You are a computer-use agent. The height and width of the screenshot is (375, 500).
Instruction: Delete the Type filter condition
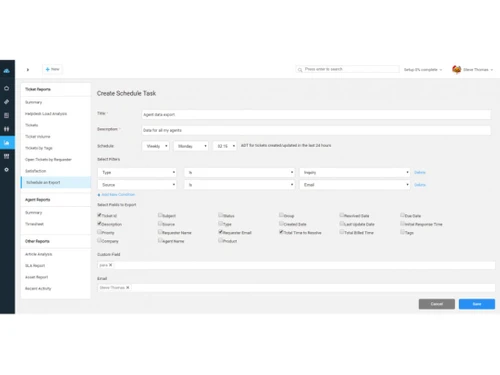(420, 172)
